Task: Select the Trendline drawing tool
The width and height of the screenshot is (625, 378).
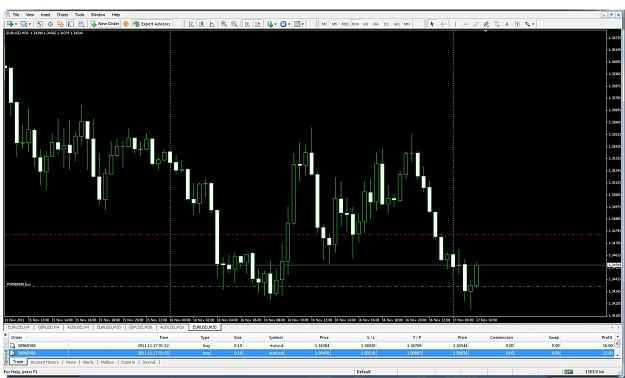Action: coord(476,24)
